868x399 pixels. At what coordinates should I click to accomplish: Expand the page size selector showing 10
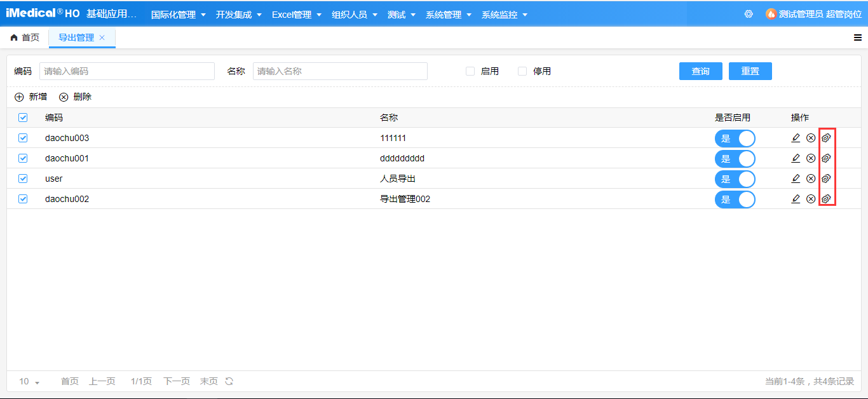click(x=27, y=381)
